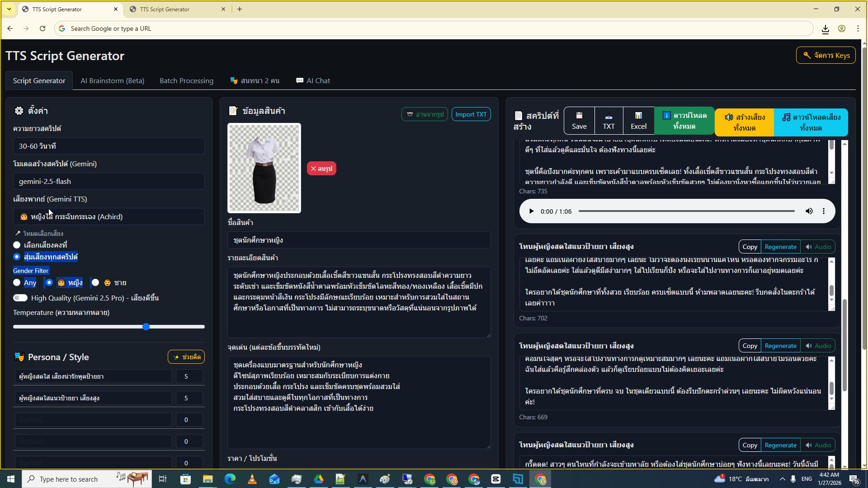Open the ความยาวสคริปต์ 30-60 วินาที dropdown

pos(108,146)
